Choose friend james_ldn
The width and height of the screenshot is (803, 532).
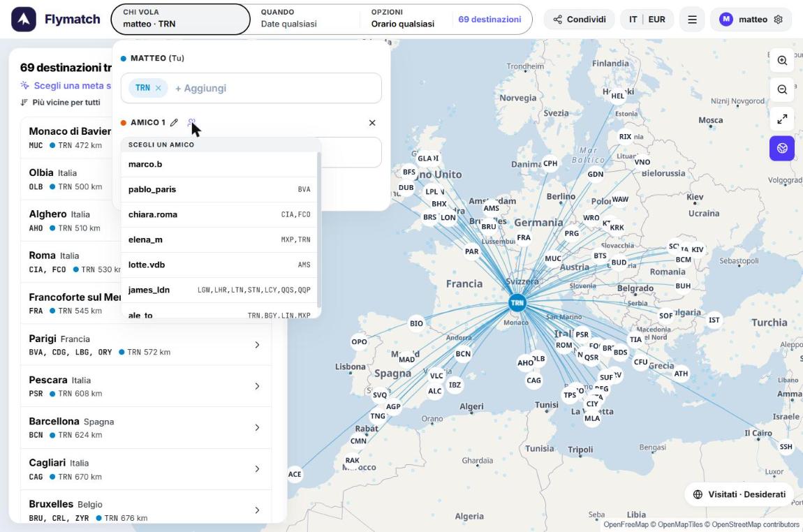coord(219,290)
